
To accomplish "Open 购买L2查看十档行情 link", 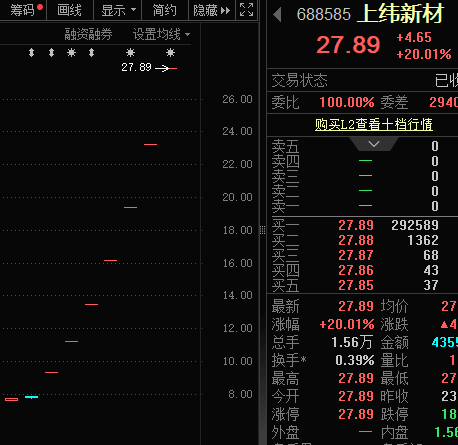I will tap(374, 125).
